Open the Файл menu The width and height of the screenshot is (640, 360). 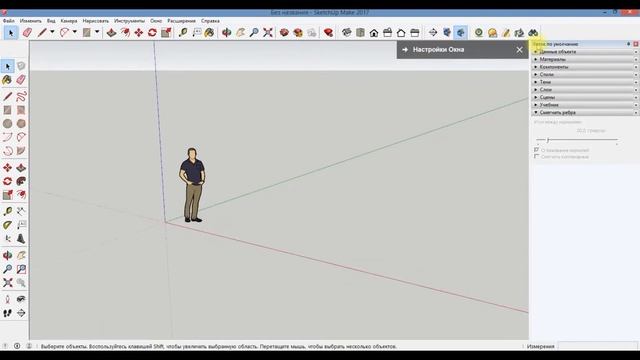[9, 21]
